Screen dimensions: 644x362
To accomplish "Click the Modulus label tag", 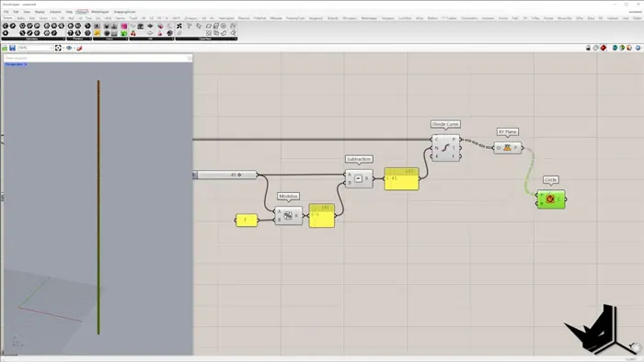I will 288,197.
